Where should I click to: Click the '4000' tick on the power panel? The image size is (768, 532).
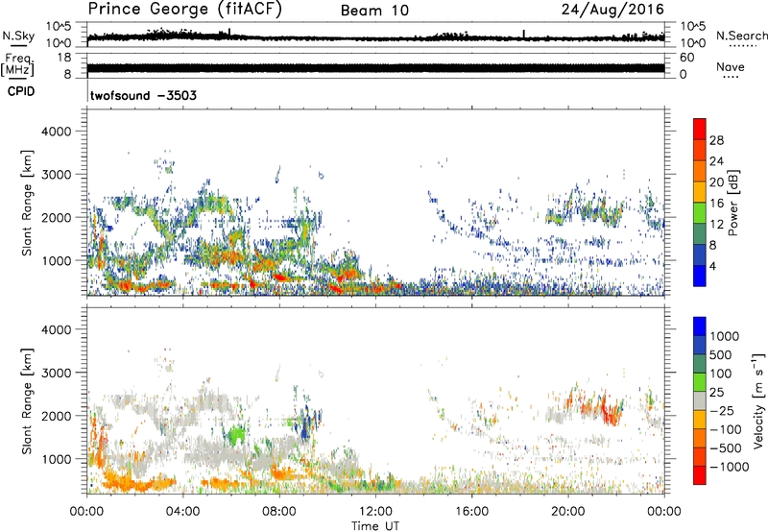[57, 132]
